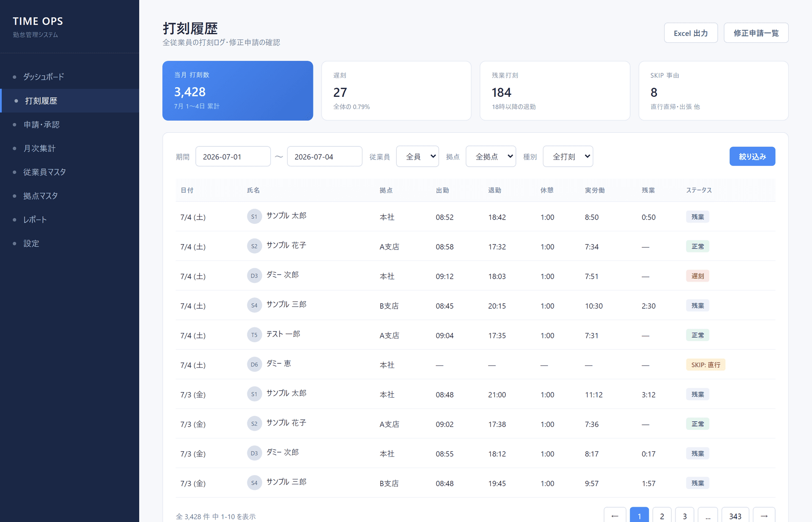Open ダッシュボード in sidebar
Screen dimensions: 812x522
[x=69, y=77]
